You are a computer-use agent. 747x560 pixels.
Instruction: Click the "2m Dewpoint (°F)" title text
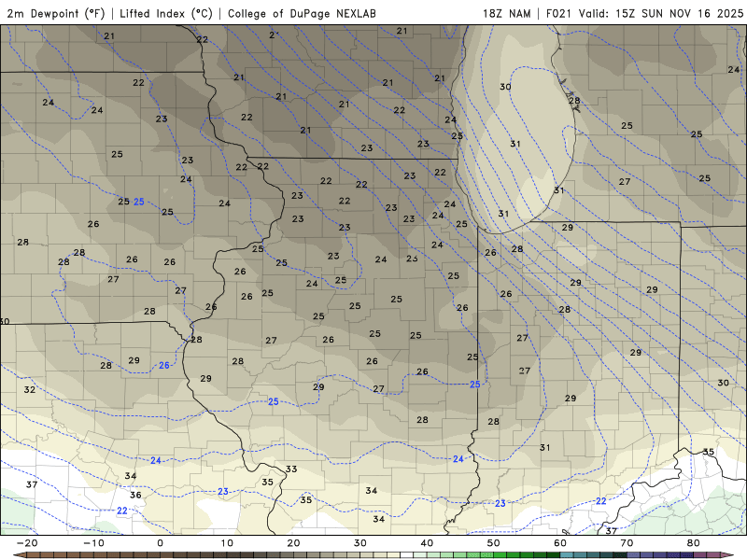click(x=55, y=13)
